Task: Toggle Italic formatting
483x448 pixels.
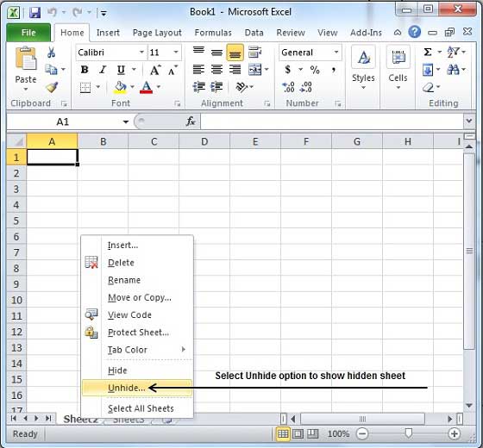Action: [103, 70]
